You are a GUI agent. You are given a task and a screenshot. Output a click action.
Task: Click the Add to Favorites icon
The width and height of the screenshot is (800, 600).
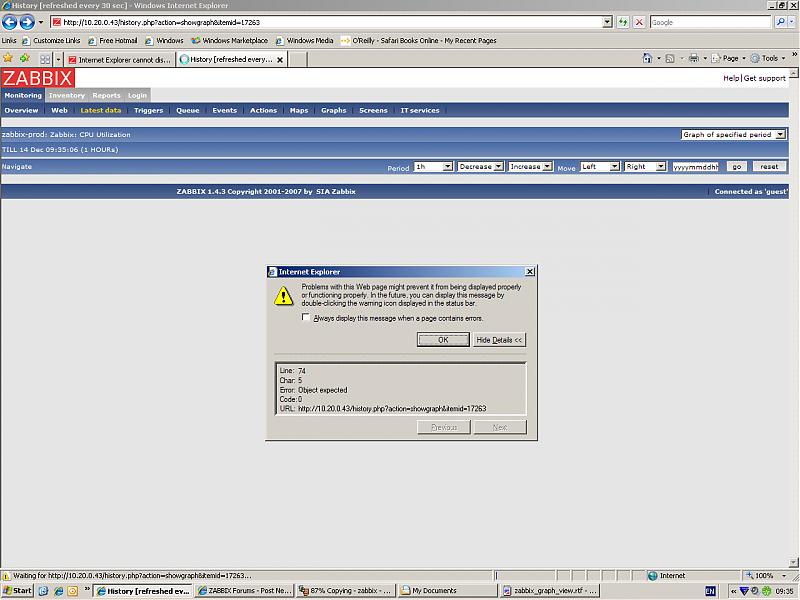pos(24,59)
